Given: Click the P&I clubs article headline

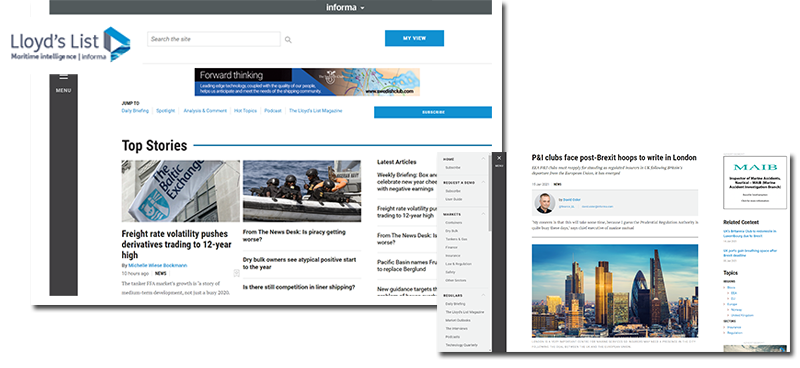Looking at the screenshot, I should [x=614, y=158].
